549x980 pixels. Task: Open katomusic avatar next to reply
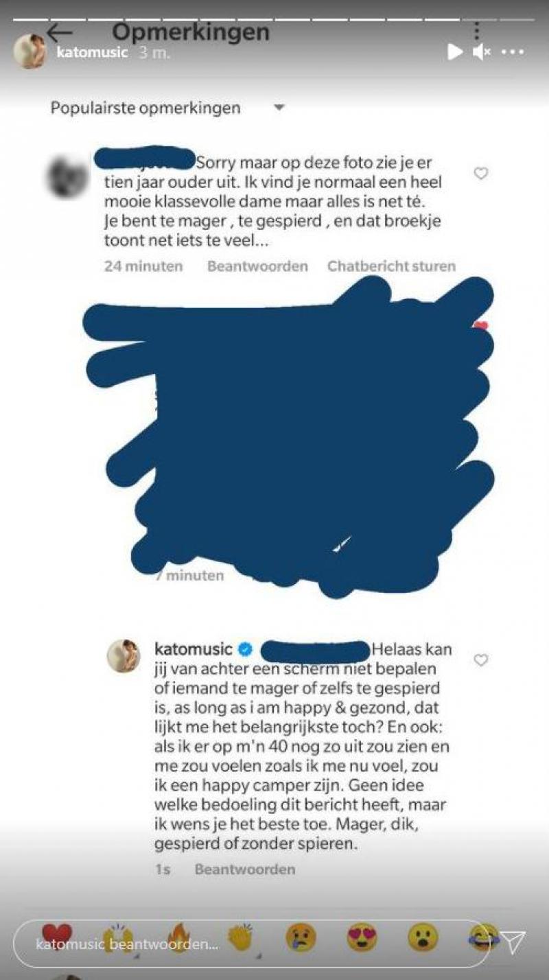click(x=124, y=656)
